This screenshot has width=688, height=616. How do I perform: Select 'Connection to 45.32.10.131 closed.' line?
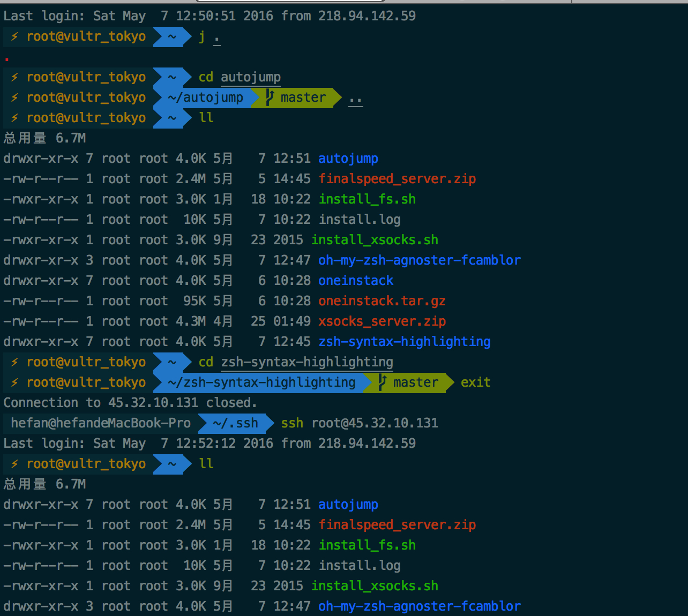point(130,403)
